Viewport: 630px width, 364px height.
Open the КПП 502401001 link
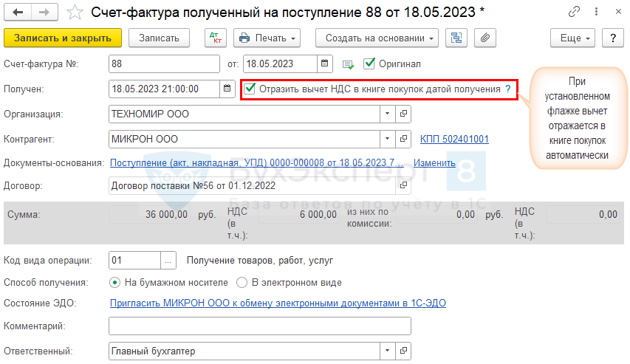pyautogui.click(x=454, y=139)
